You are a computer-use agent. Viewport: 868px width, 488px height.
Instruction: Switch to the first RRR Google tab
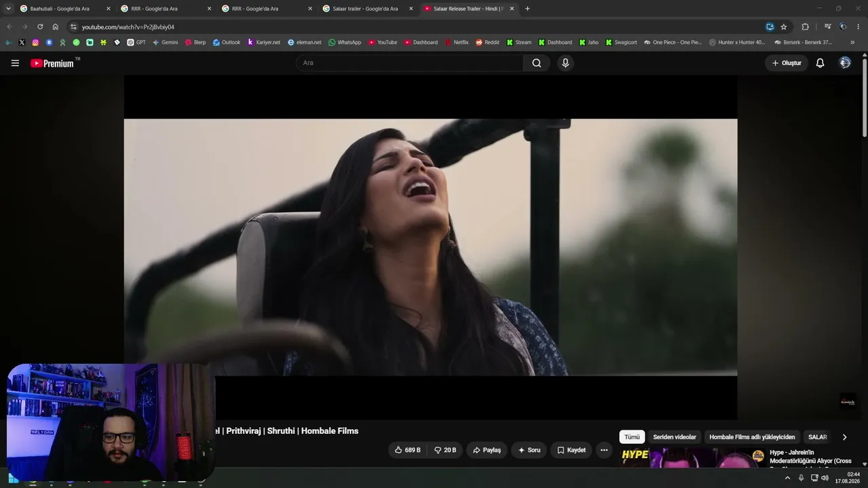pos(165,9)
